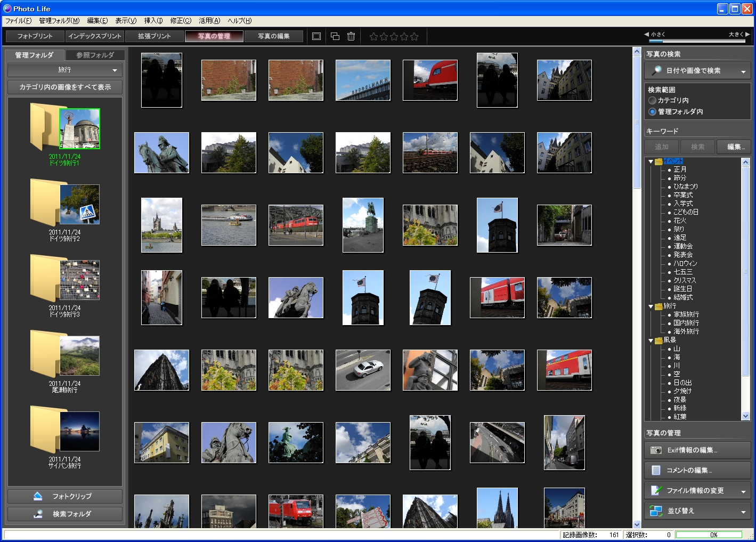Image resolution: width=756 pixels, height=542 pixels.
Task: Click the keyword 検索 button
Action: 697,147
